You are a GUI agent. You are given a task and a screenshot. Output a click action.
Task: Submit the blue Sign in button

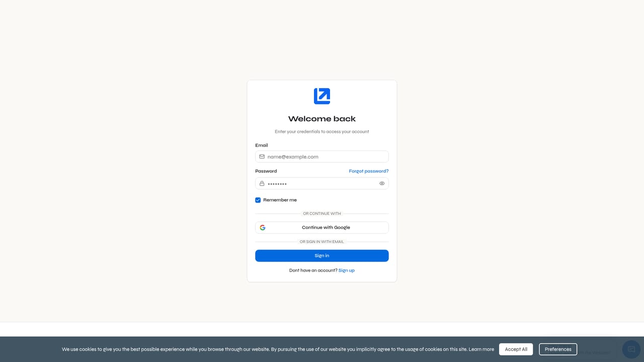[322, 256]
